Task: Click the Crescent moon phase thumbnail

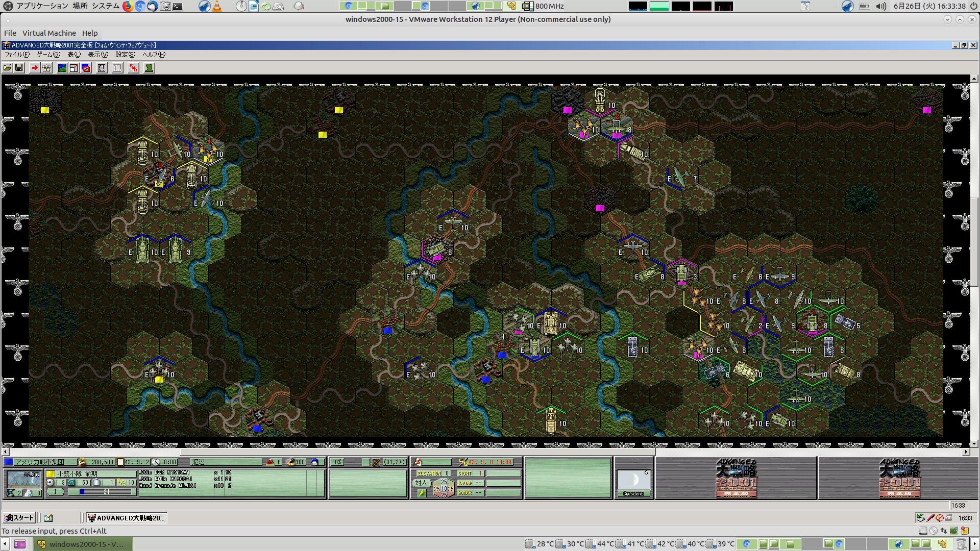Action: click(633, 481)
